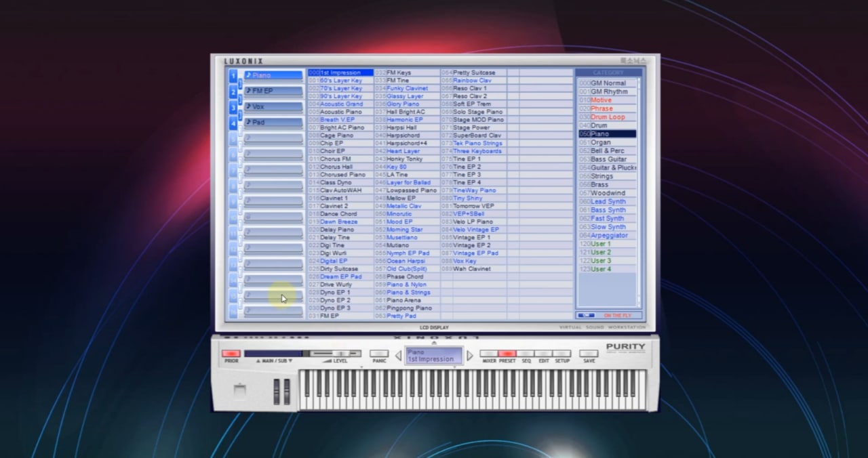
Task: Adjust the LEVEL slider
Action: [336, 354]
